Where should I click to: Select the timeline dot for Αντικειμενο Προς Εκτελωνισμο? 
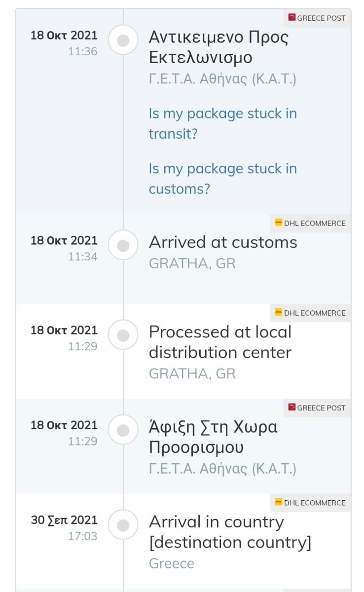coord(123,40)
